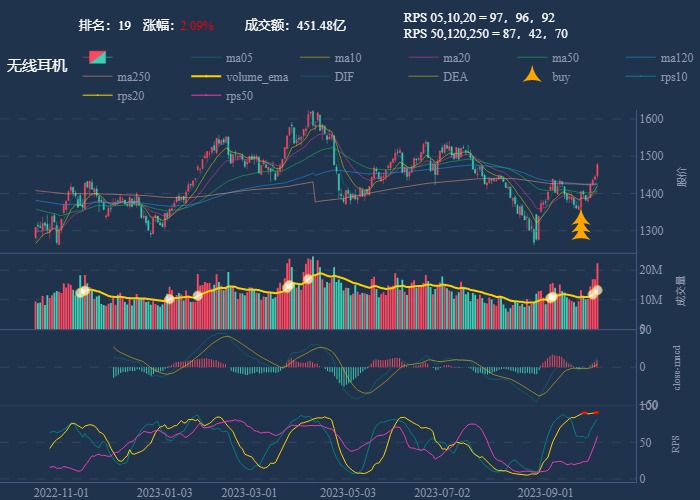Click the 1600 price axis tick label
The image size is (700, 500).
pos(652,119)
